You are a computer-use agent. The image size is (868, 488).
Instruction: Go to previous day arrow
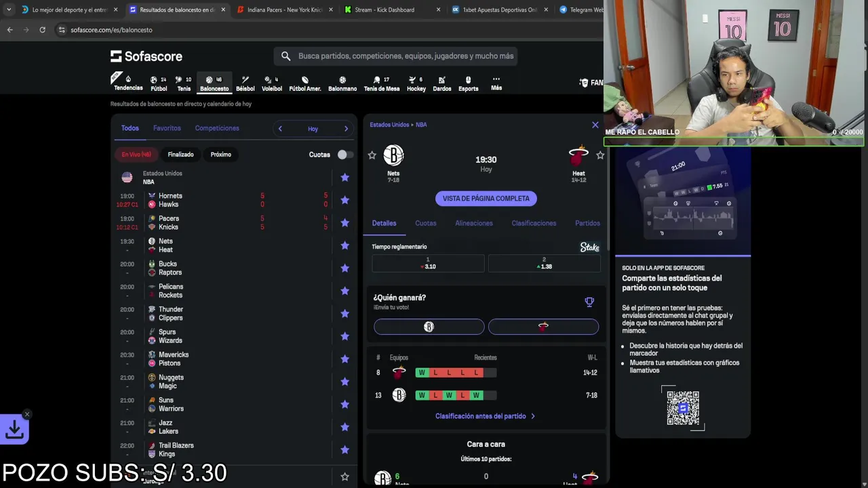280,129
